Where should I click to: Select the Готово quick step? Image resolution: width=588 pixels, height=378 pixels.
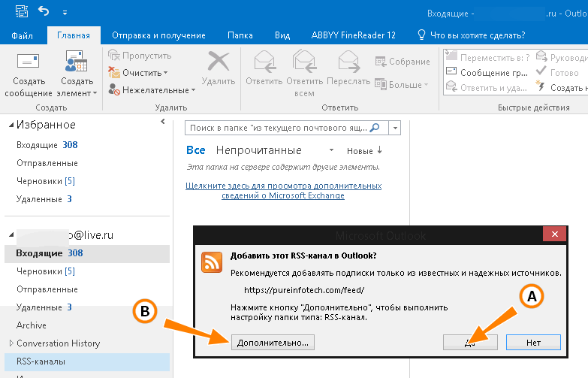click(557, 72)
